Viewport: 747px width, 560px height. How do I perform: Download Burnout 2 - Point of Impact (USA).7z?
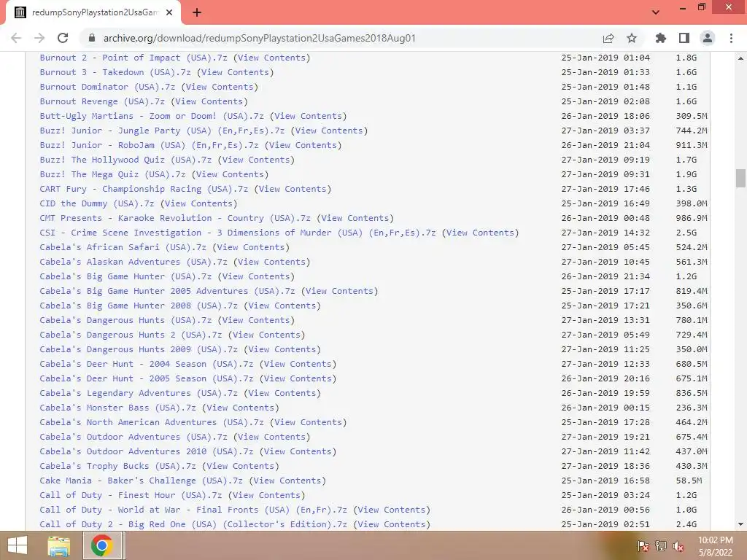coord(133,58)
